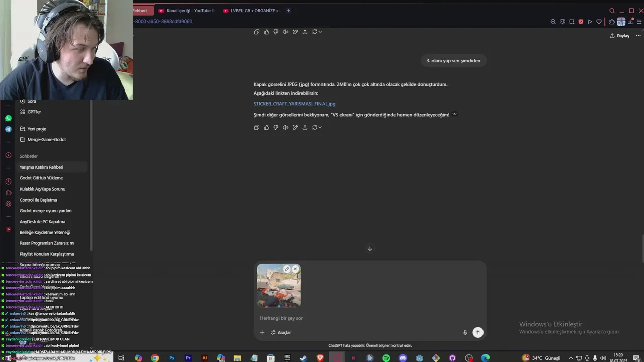The height and width of the screenshot is (362, 644).
Task: Open the attached game screenshot thumbnail
Action: point(279,286)
